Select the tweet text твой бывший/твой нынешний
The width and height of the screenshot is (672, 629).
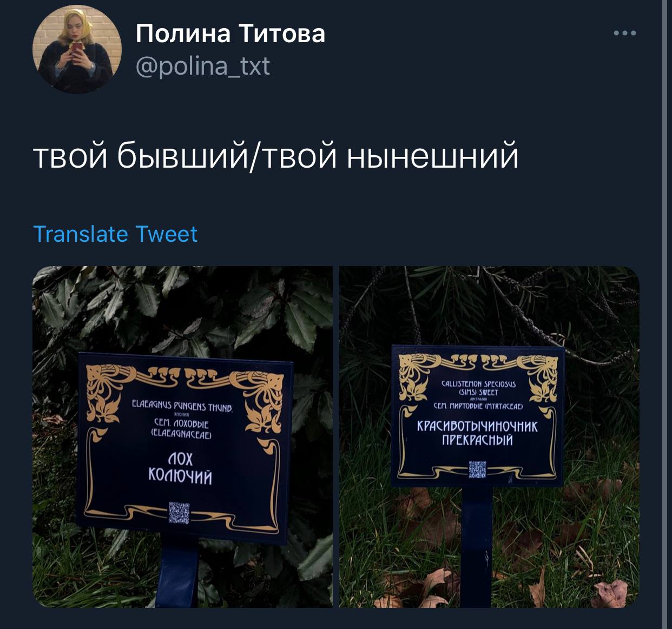tap(276, 155)
